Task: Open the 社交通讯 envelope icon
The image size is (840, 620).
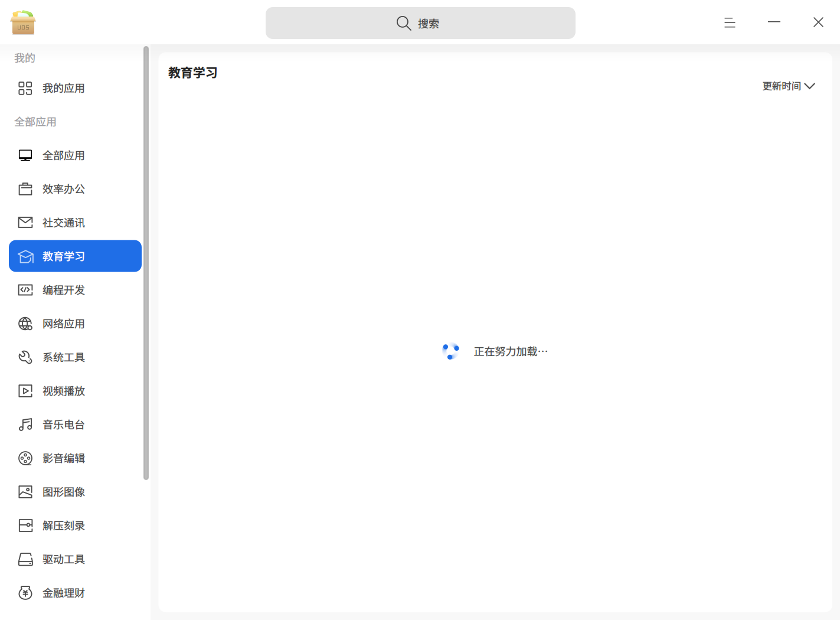Action: (x=25, y=223)
